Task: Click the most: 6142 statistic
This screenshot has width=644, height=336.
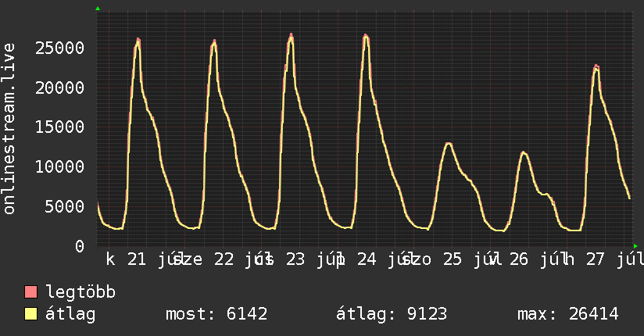Action: (x=216, y=314)
